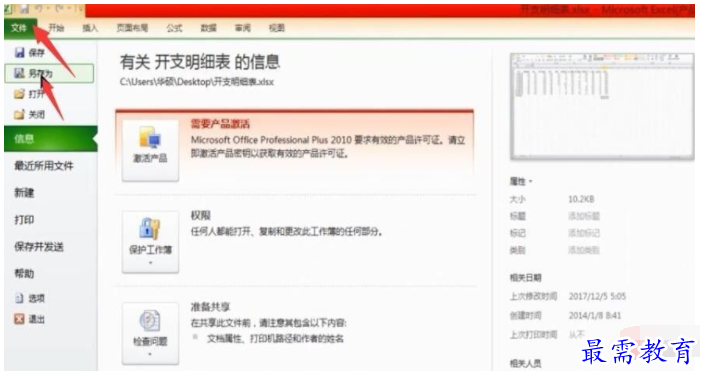703x383 pixels.
Task: Open the 审阅 ribbon tab
Action: [243, 28]
